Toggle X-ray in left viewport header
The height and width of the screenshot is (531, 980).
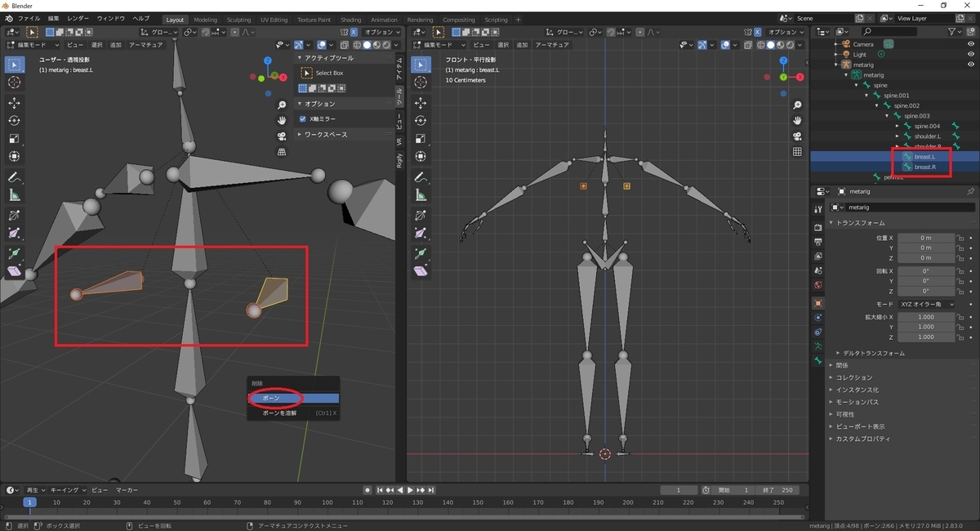(x=345, y=45)
